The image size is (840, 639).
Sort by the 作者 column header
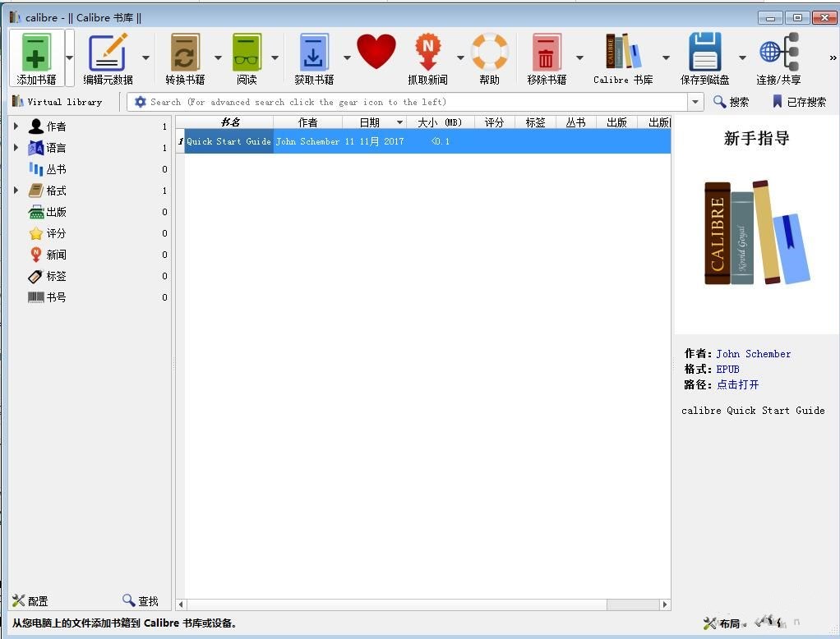(307, 122)
